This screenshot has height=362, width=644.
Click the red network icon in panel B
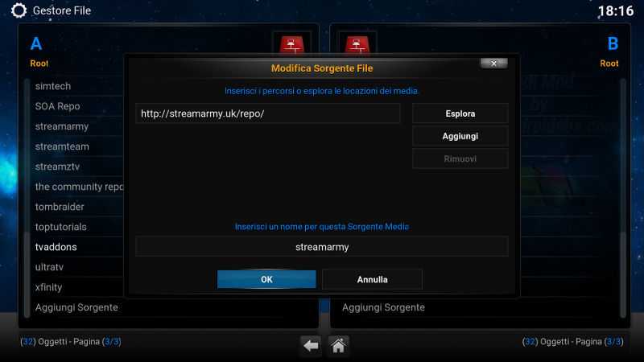click(x=357, y=44)
